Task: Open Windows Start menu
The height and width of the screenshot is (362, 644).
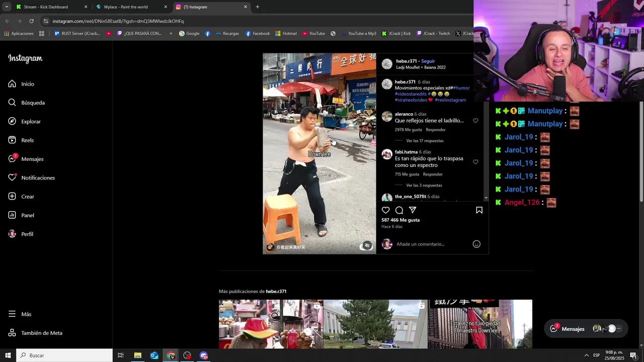Action: click(x=8, y=355)
